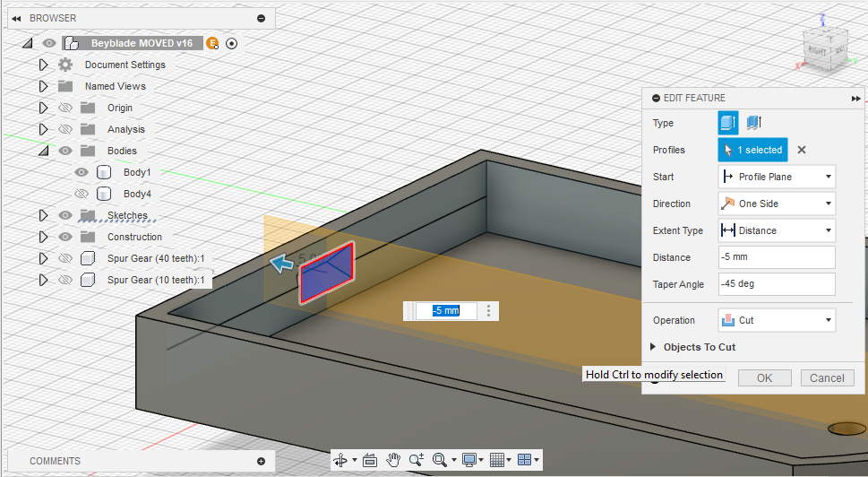
Task: Expand the Sketches folder
Action: [x=43, y=215]
